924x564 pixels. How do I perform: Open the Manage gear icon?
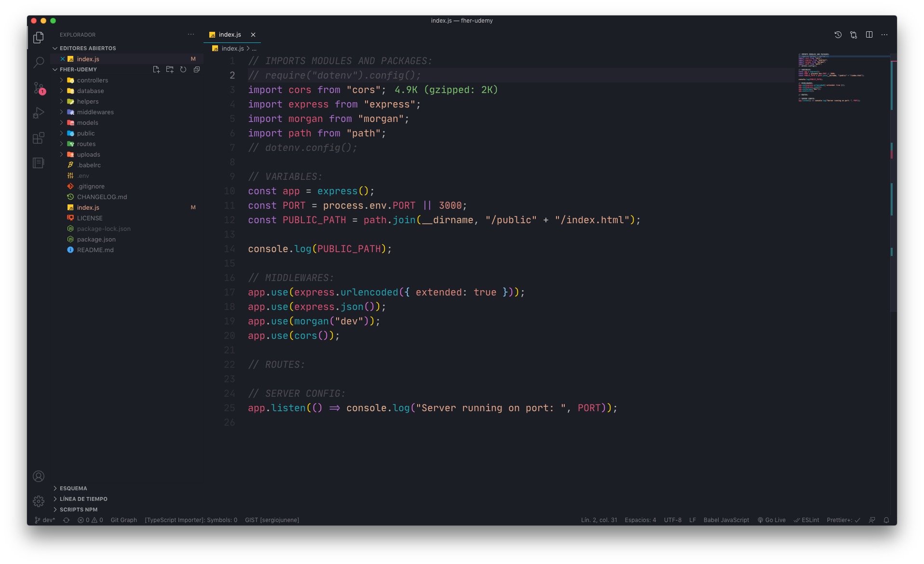[39, 501]
